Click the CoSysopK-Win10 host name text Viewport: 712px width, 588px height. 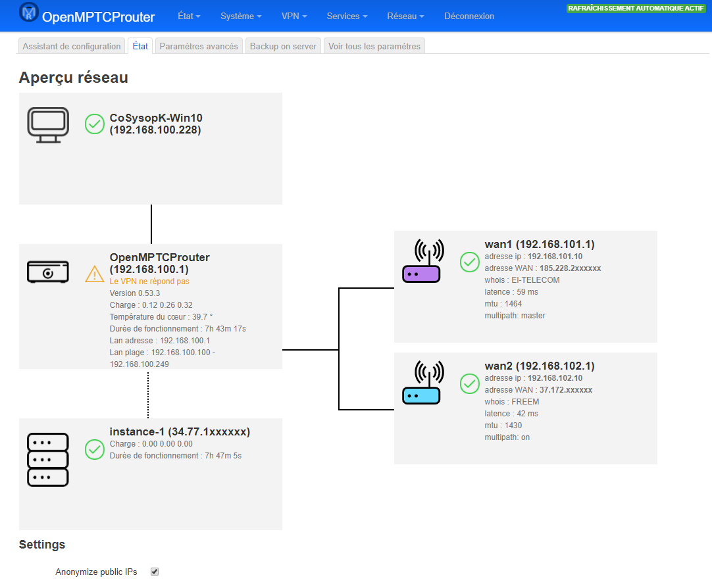coord(156,118)
